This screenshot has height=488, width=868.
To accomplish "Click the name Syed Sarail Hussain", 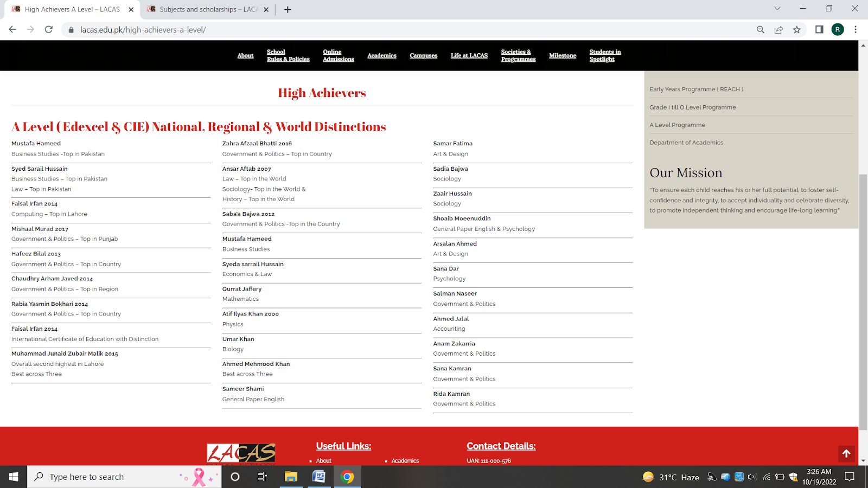I will (x=40, y=169).
